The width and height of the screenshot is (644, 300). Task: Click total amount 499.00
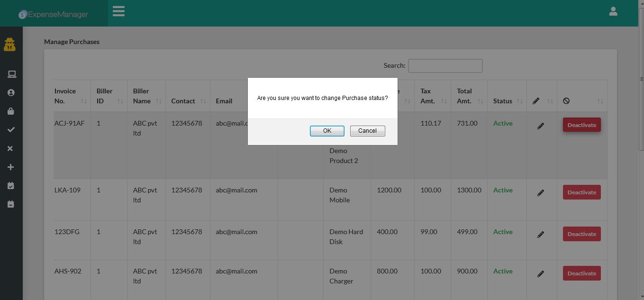467,232
